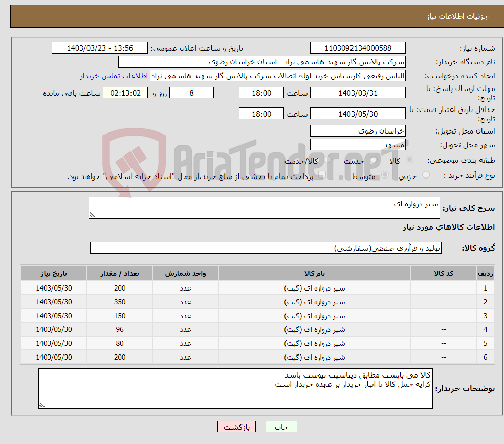Screen dimensions: 504x444
Task: Click the price validity date 1403/05/30 field
Action: [x=358, y=114]
